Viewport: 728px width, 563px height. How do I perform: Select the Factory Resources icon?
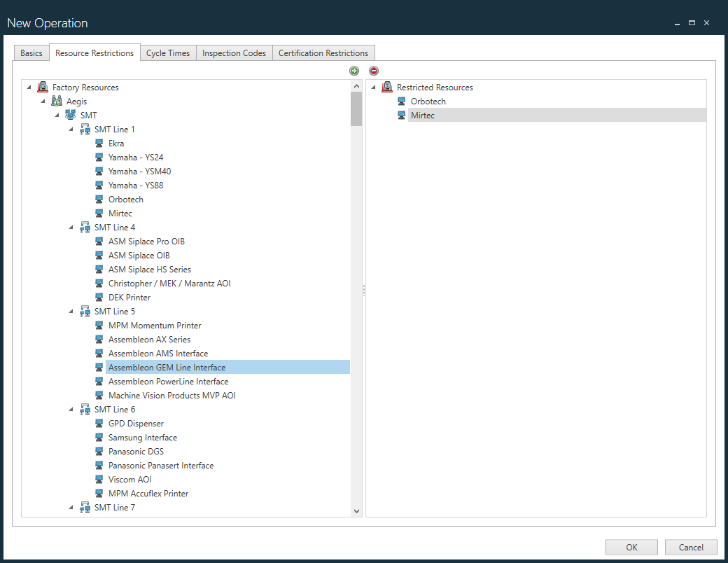pos(43,87)
